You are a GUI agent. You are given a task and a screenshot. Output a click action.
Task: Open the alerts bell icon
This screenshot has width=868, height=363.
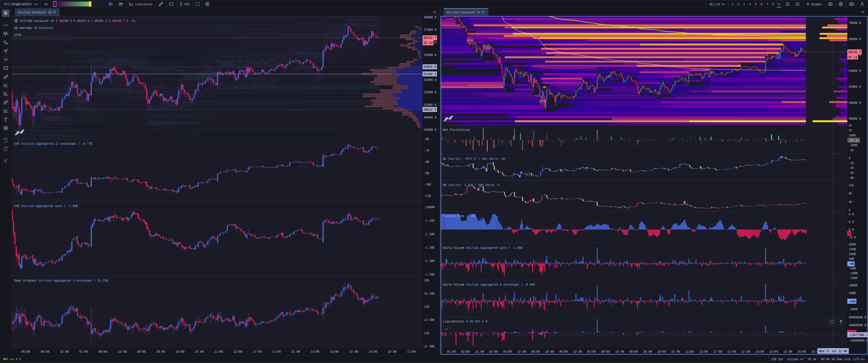pos(788,4)
